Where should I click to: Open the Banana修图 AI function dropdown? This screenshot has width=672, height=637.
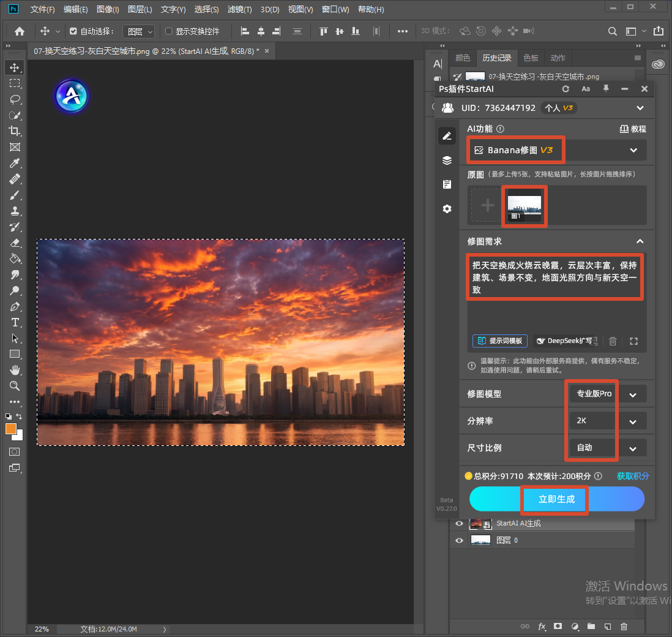pos(557,150)
